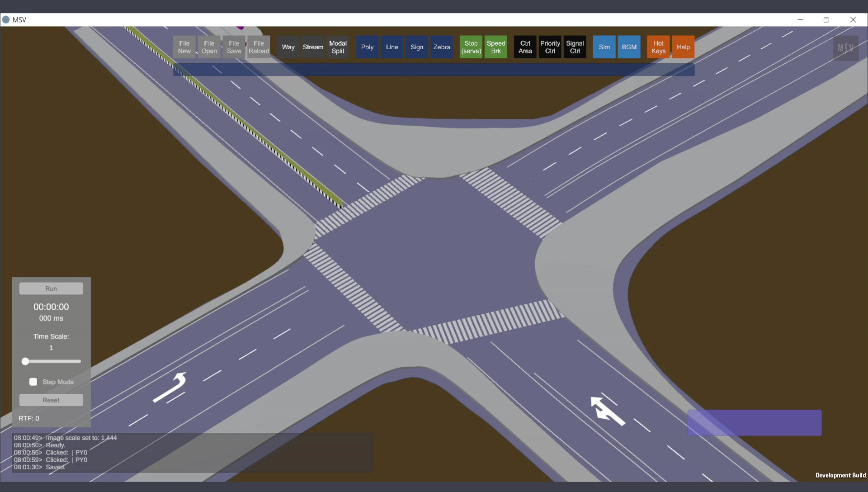
Task: Choose the Line tool
Action: 392,47
